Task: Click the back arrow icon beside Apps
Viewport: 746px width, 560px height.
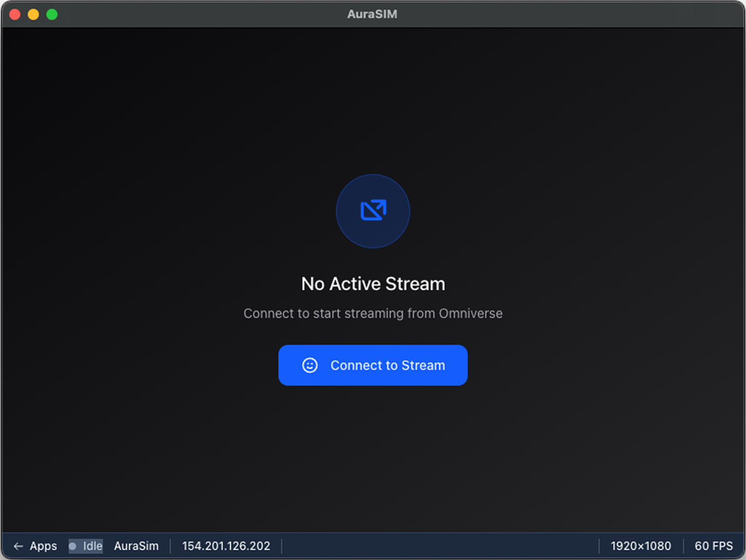Action: click(x=18, y=546)
